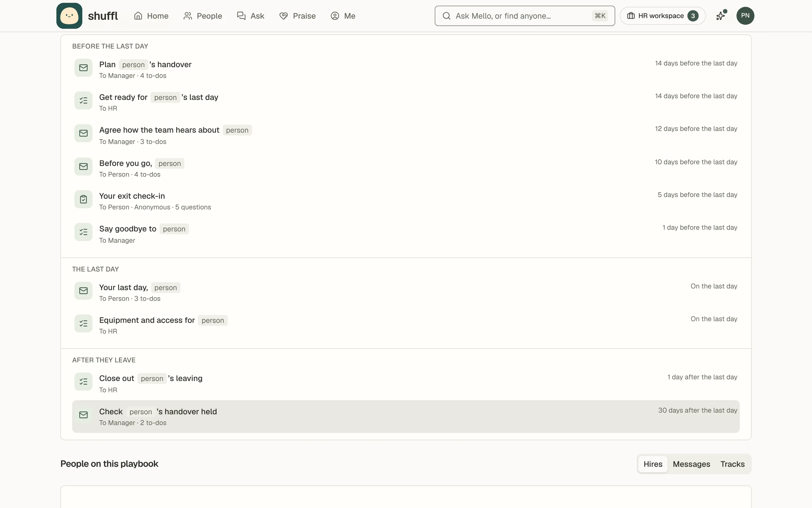The width and height of the screenshot is (812, 508).
Task: Click envelope icon for Before you go
Action: pos(83,167)
